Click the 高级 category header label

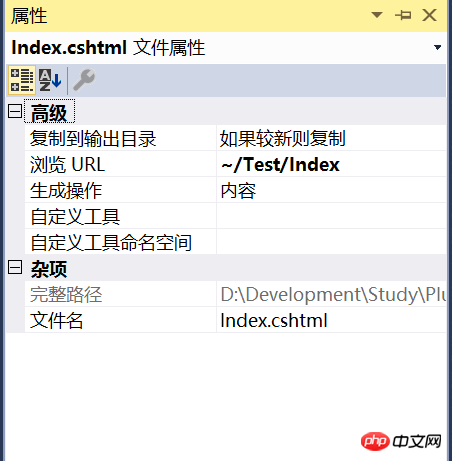[x=49, y=112]
